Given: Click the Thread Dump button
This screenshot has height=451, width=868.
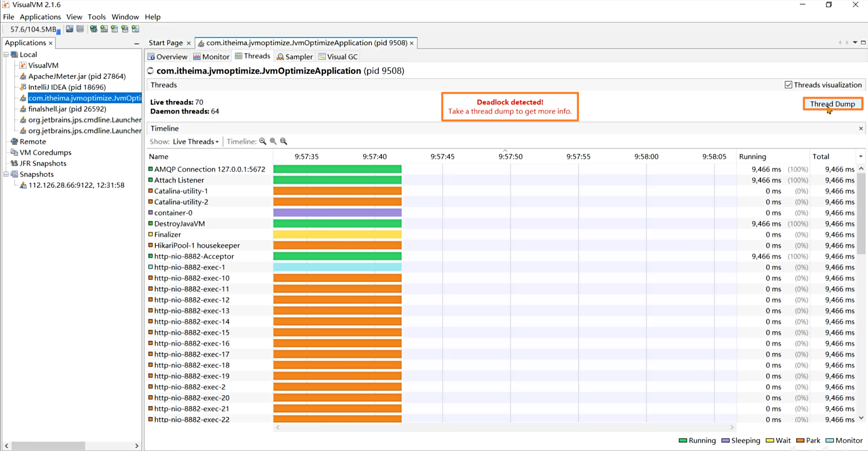Looking at the screenshot, I should pyautogui.click(x=832, y=104).
